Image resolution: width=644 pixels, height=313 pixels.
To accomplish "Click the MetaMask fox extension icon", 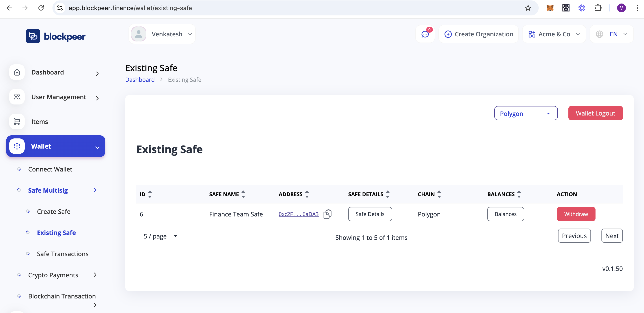I will point(550,8).
